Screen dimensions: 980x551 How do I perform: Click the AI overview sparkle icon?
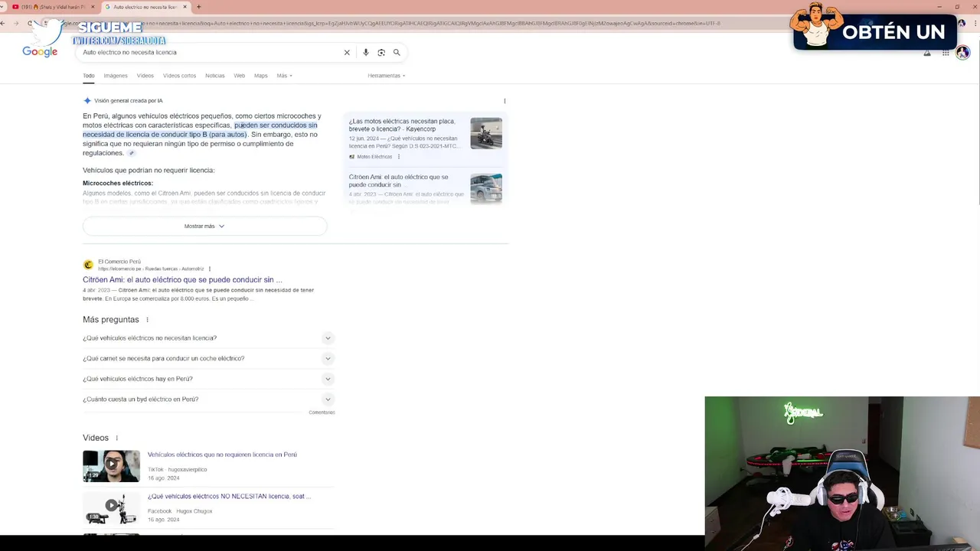87,101
